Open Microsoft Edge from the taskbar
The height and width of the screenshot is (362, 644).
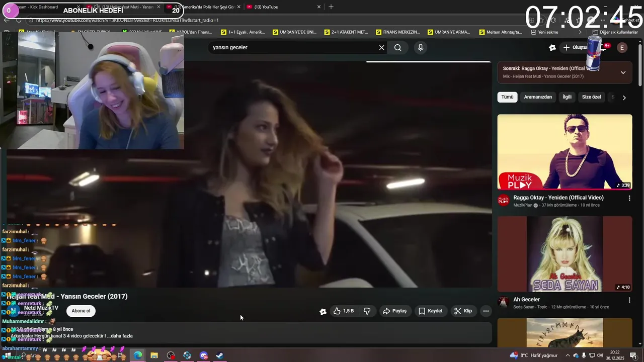tap(138, 355)
